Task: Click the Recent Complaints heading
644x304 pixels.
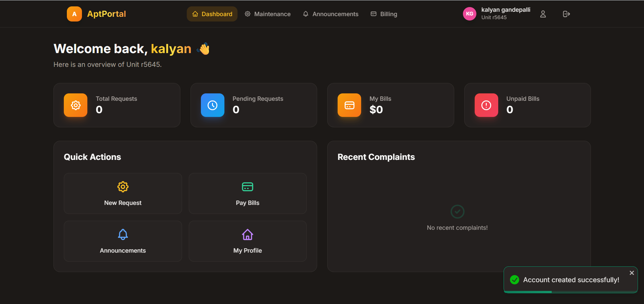Action: coord(376,157)
